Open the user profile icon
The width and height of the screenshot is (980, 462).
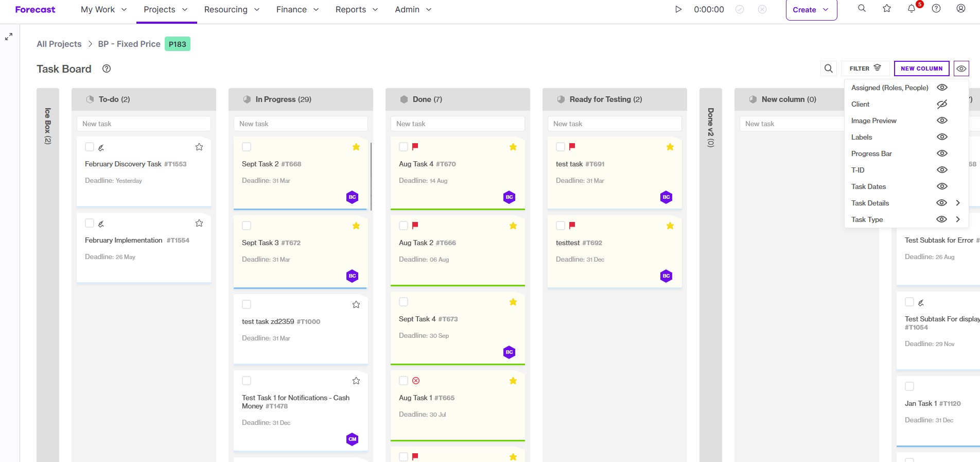961,9
